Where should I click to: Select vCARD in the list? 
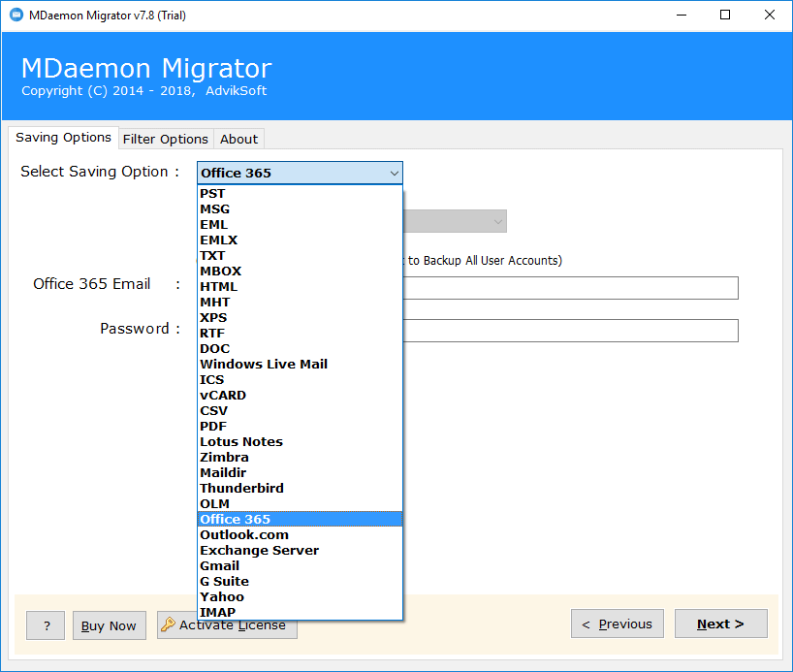300,396
